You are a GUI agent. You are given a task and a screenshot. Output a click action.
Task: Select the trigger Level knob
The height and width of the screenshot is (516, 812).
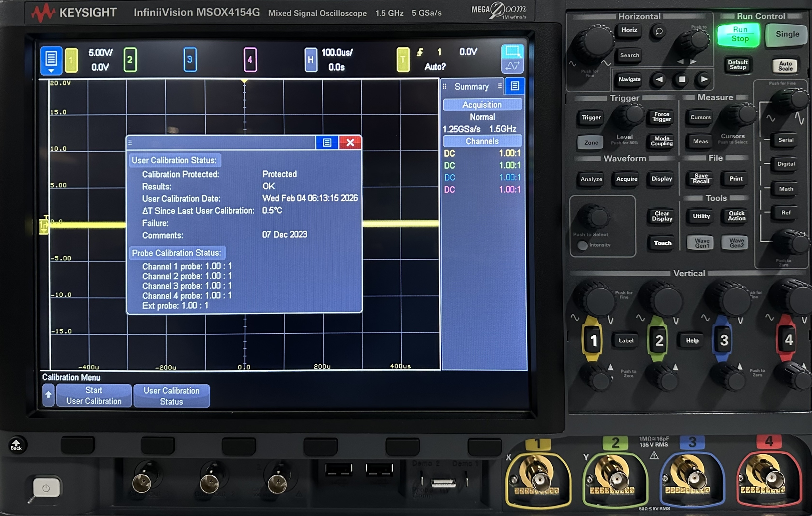tap(630, 116)
